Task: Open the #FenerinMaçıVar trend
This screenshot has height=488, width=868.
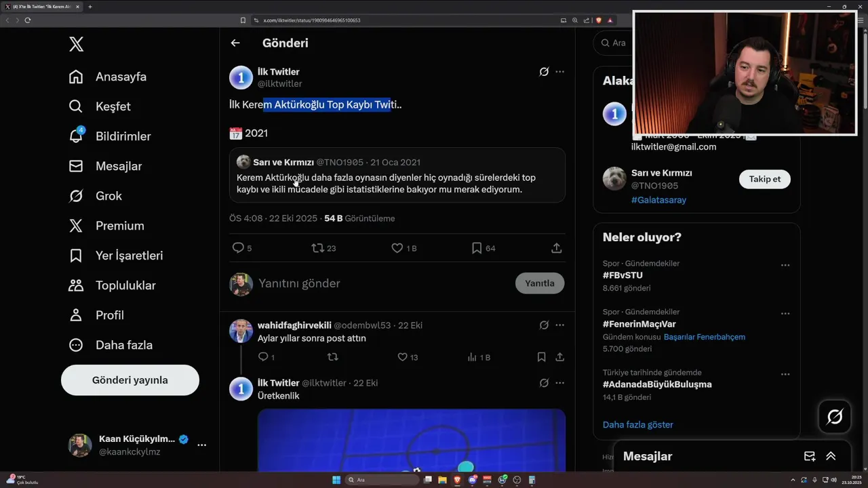Action: point(639,324)
